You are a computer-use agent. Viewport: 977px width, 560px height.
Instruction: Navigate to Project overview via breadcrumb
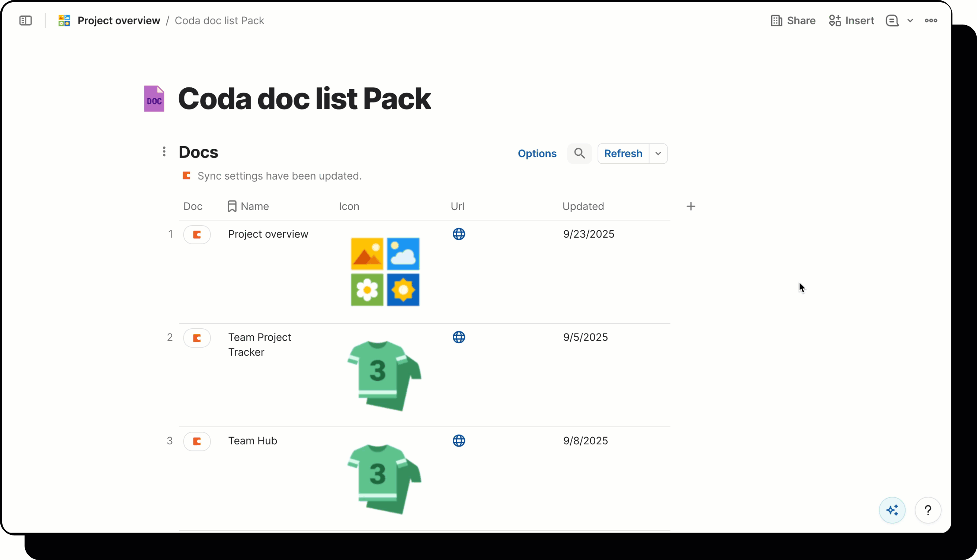[119, 20]
